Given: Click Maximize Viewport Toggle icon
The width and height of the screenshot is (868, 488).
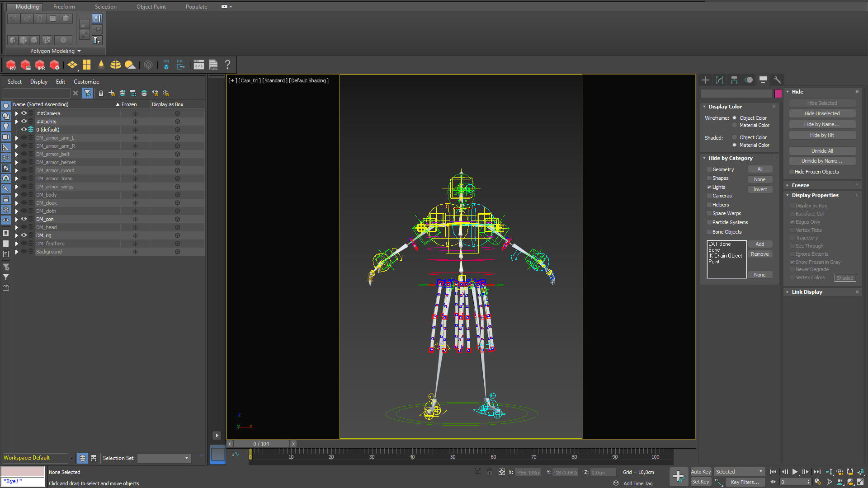Looking at the screenshot, I should click(x=860, y=482).
